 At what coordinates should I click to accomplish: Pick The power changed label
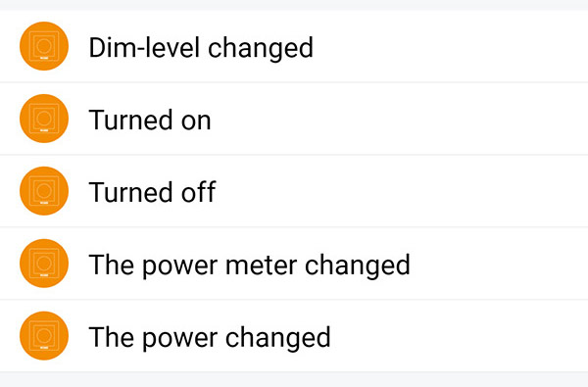[210, 337]
